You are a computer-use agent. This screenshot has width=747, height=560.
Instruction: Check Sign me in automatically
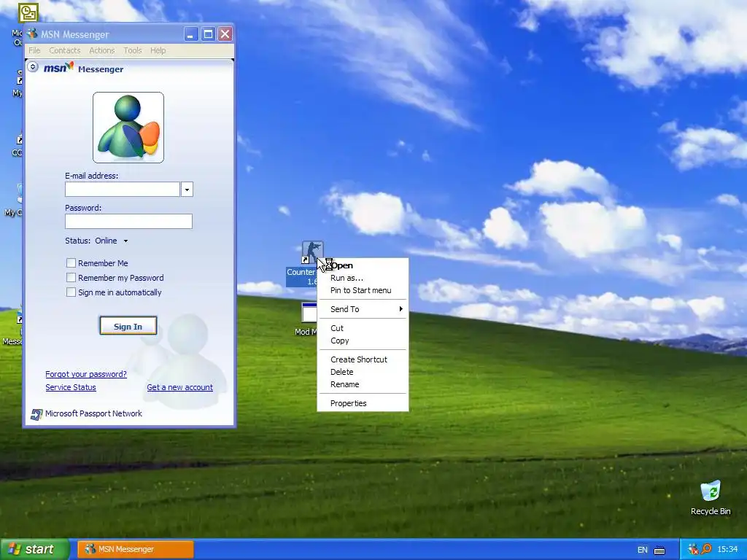point(71,292)
